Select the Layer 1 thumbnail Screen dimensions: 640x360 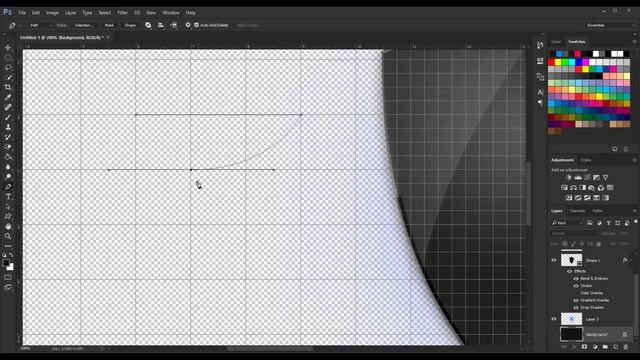pos(571,319)
